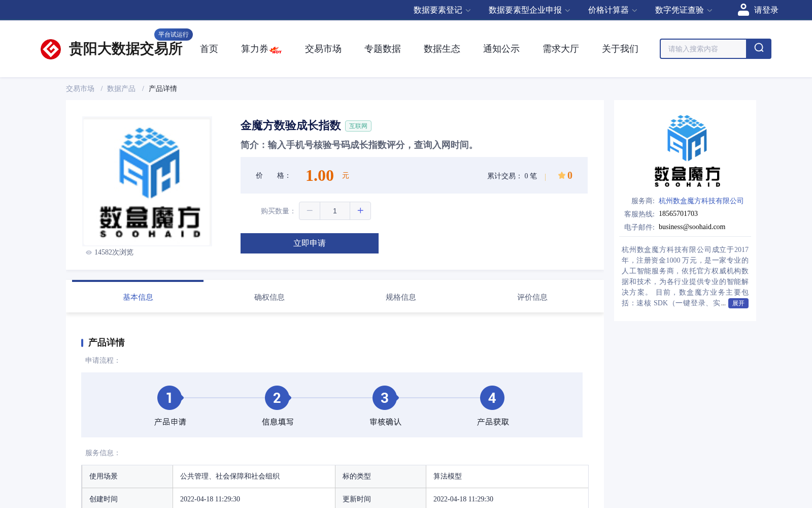Click the red Guiyang exchange logo icon
This screenshot has width=812, height=508.
pos(51,49)
